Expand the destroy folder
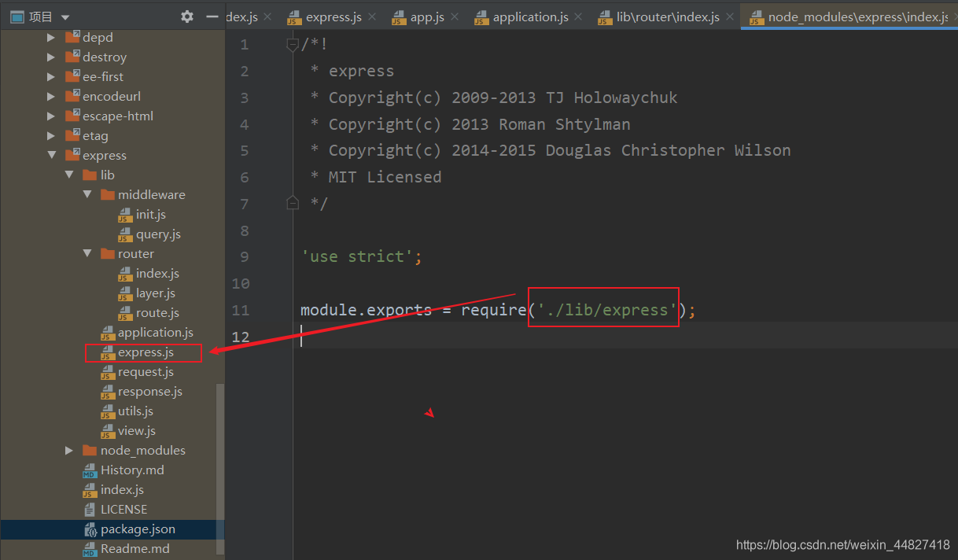 (x=51, y=57)
